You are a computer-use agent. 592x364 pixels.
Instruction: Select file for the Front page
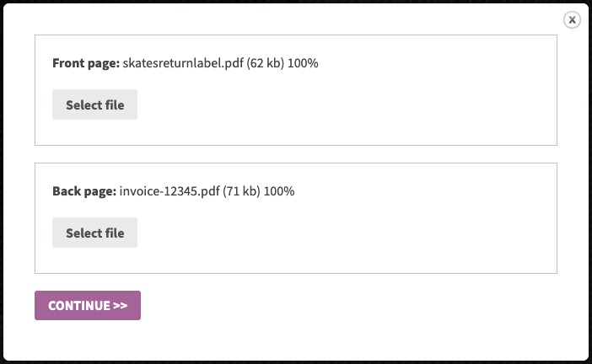tap(94, 104)
